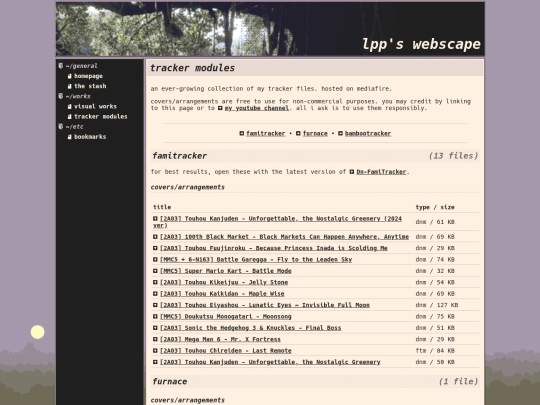Download Doukutsu Monogatari Moonsong
540x405 pixels.
[226, 316]
